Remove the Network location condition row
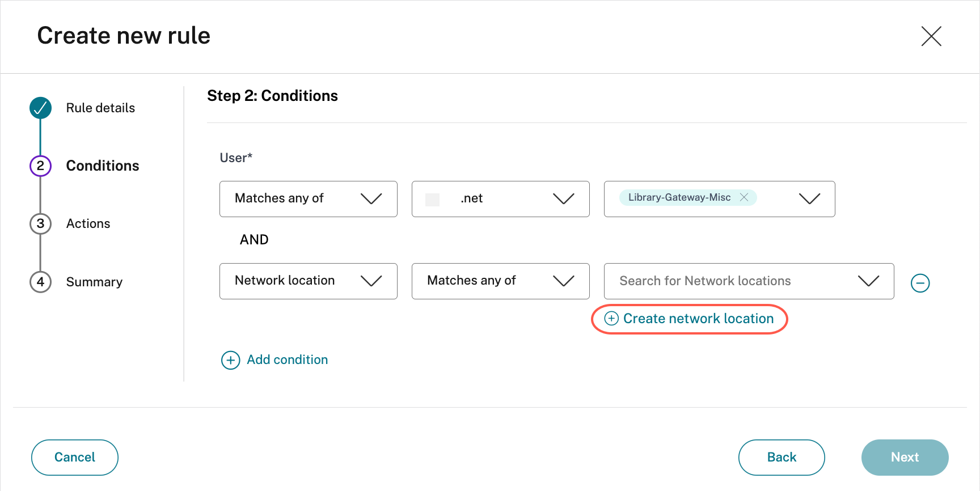The image size is (980, 491). click(920, 283)
